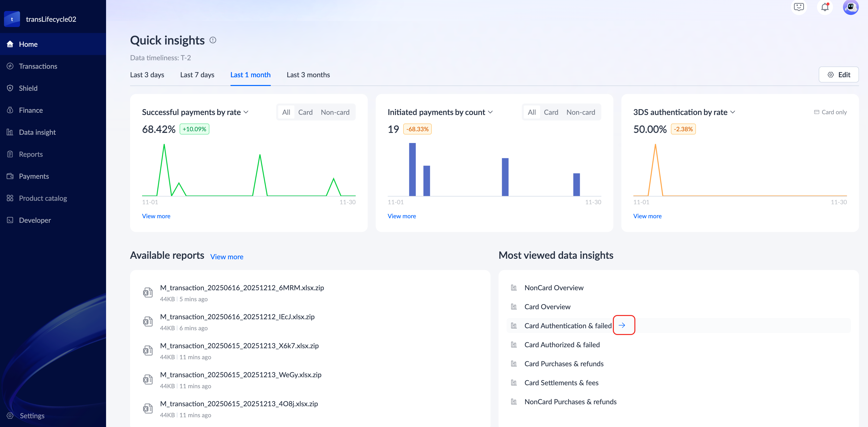This screenshot has height=427, width=868.
Task: Expand 3DS authentication by rate dropdown
Action: click(x=732, y=112)
